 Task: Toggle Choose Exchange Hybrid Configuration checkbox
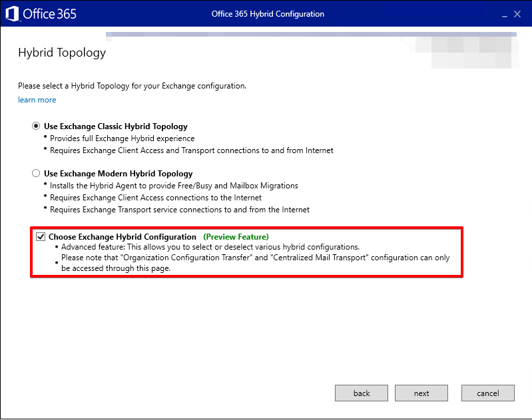[41, 236]
